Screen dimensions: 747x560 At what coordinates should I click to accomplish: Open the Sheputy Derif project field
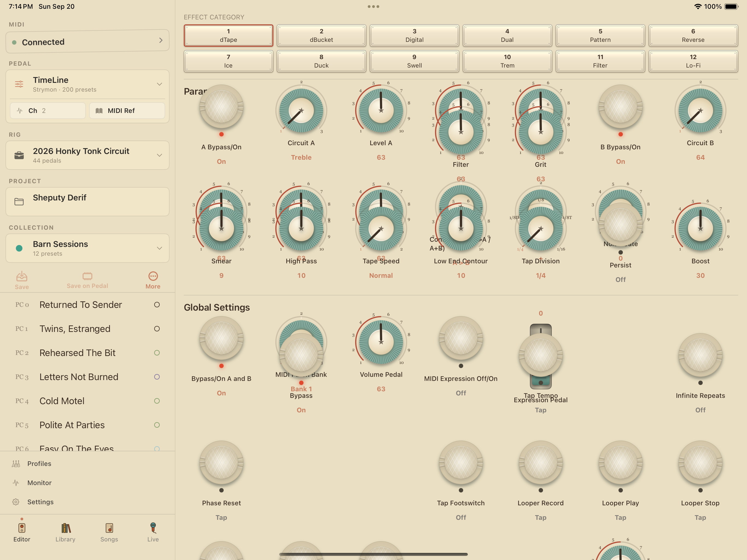coord(87,202)
